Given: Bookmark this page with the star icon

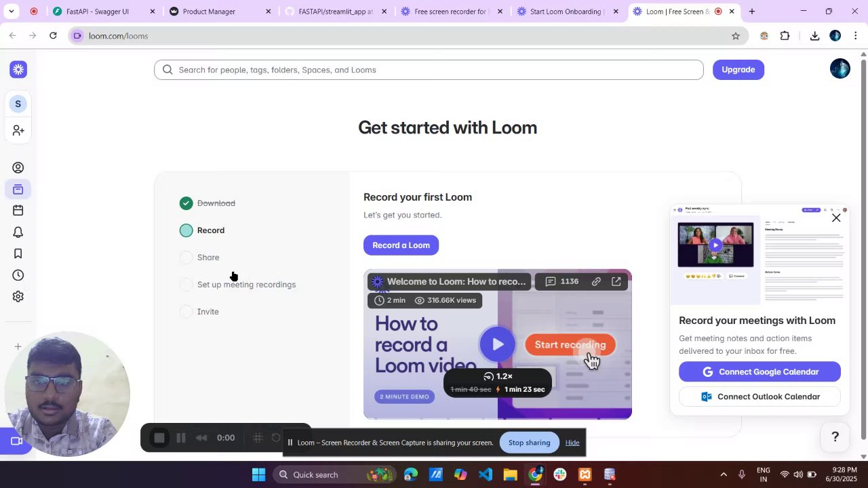Looking at the screenshot, I should [736, 36].
